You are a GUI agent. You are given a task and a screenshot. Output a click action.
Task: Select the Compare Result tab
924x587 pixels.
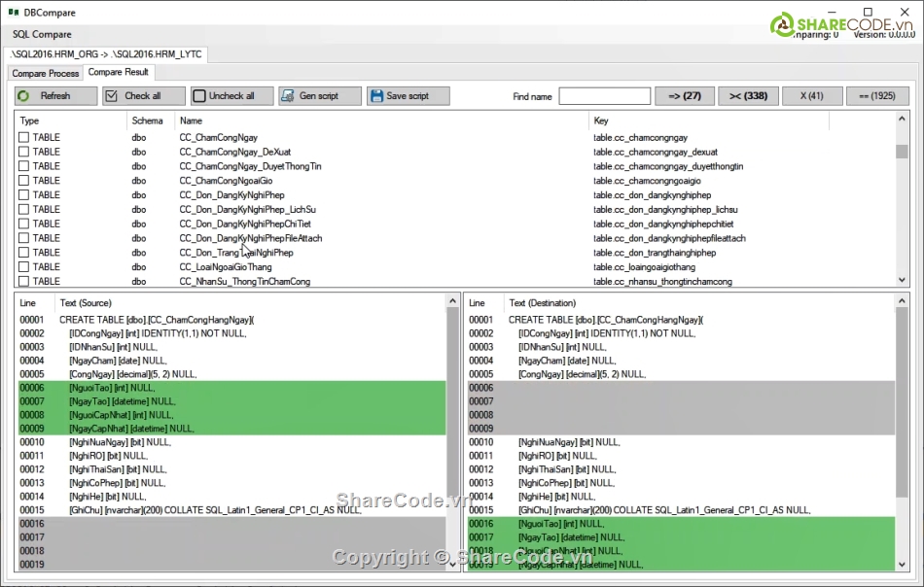pyautogui.click(x=119, y=72)
